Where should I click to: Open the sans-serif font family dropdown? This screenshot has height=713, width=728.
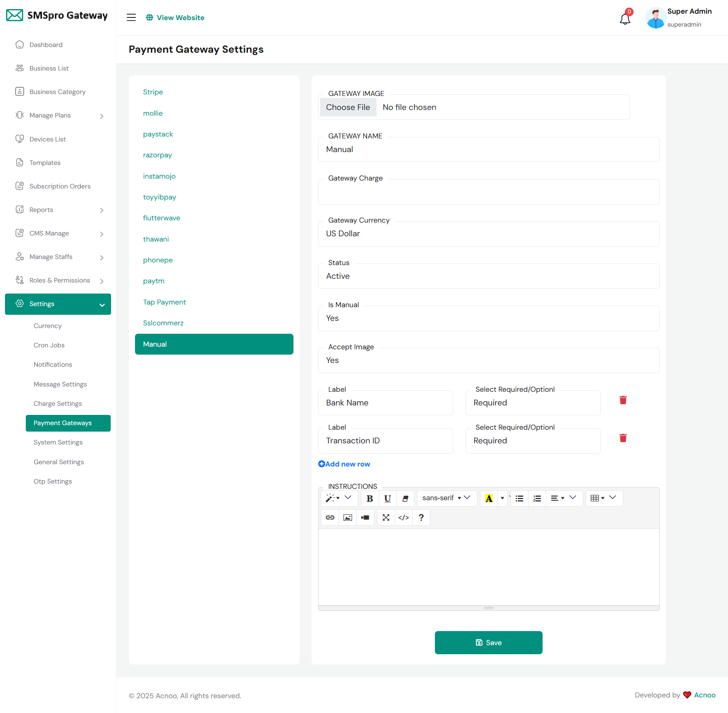coord(446,498)
